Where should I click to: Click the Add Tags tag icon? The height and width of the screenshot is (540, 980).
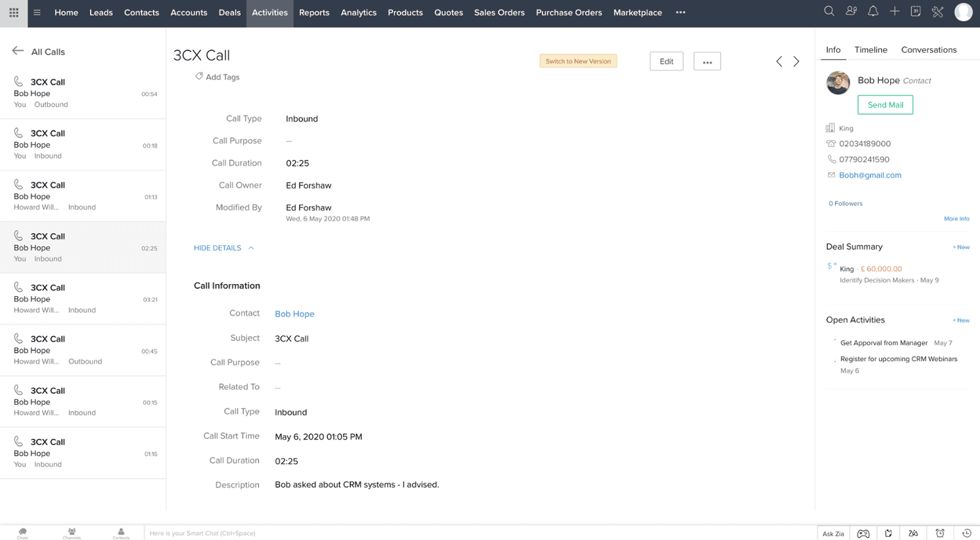(x=199, y=77)
